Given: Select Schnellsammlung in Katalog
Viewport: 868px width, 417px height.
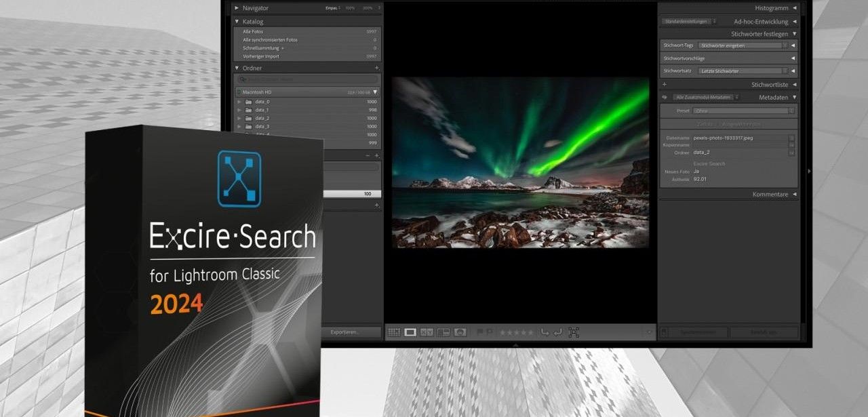Looking at the screenshot, I should point(309,48).
